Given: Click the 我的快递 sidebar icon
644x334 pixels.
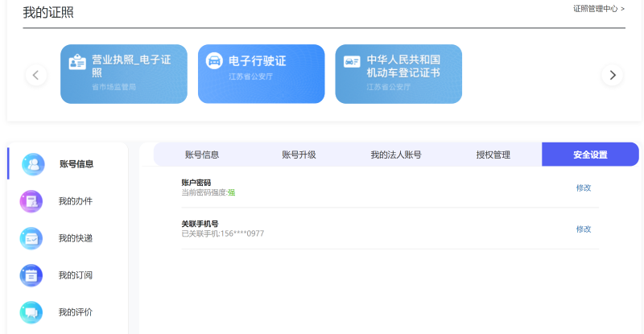Looking at the screenshot, I should (x=31, y=238).
